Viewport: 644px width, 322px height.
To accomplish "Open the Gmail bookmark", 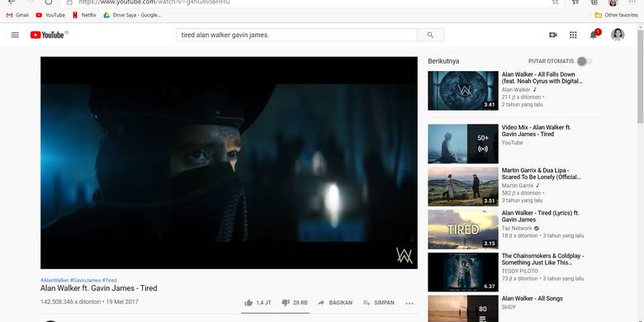I will (x=17, y=15).
